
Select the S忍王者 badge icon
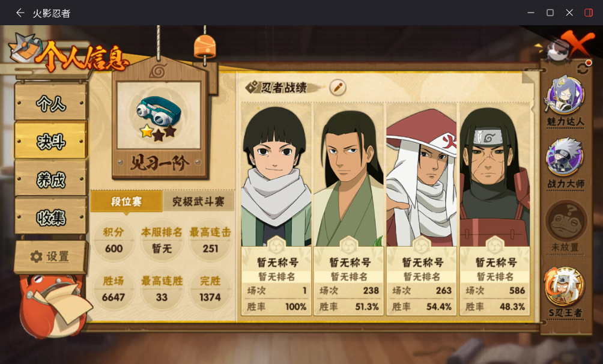pyautogui.click(x=565, y=287)
